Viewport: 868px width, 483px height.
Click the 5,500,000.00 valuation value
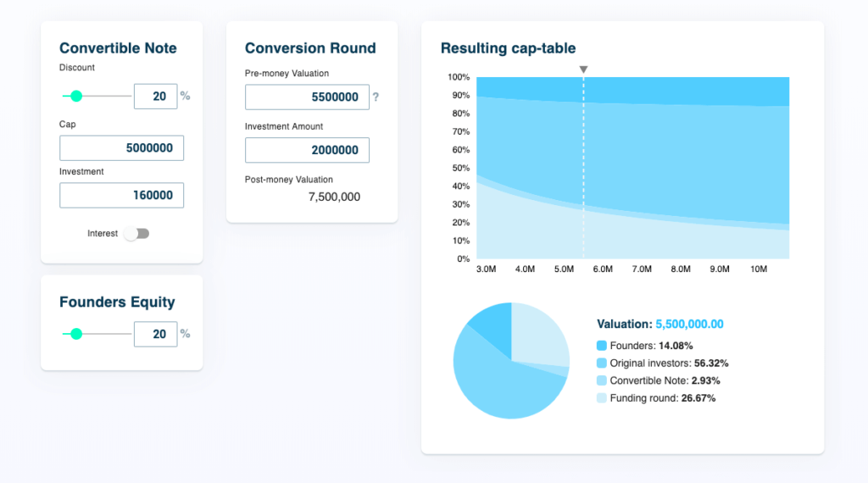[x=689, y=325]
